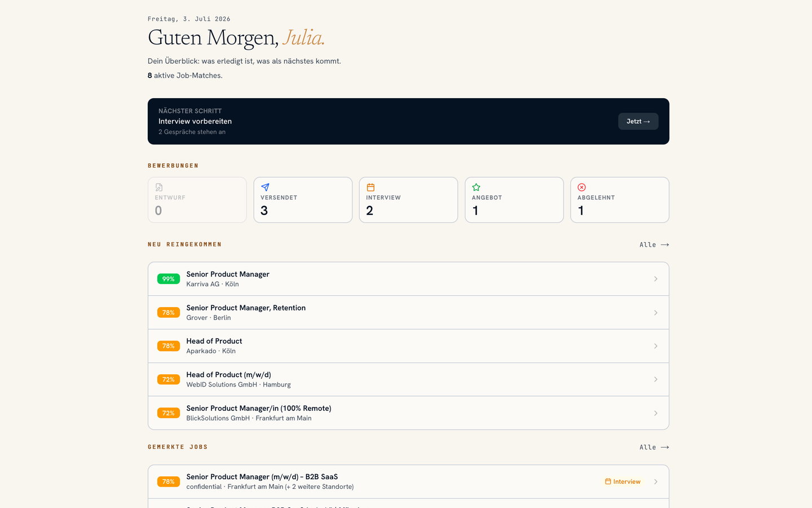Screen dimensions: 812x508
Task: Expand Senior Product Manager Karriva row via chevron
Action: coord(655,279)
